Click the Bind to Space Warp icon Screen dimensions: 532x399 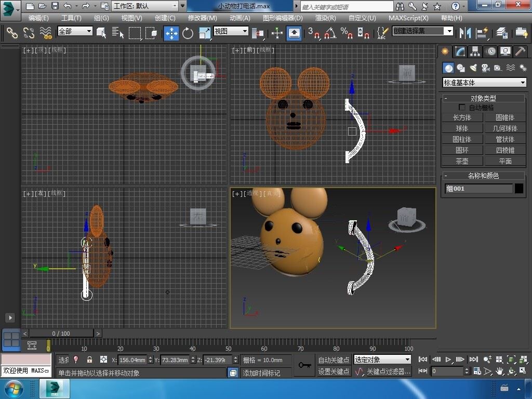click(x=46, y=33)
